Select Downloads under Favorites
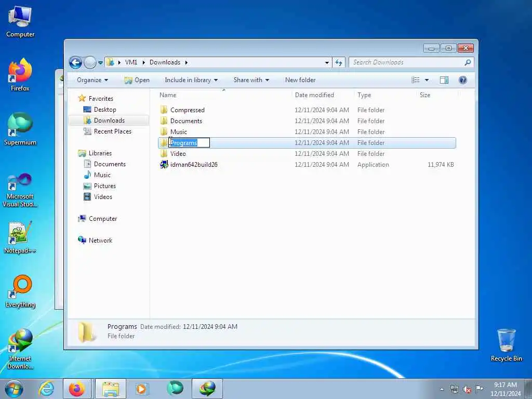 pos(109,121)
